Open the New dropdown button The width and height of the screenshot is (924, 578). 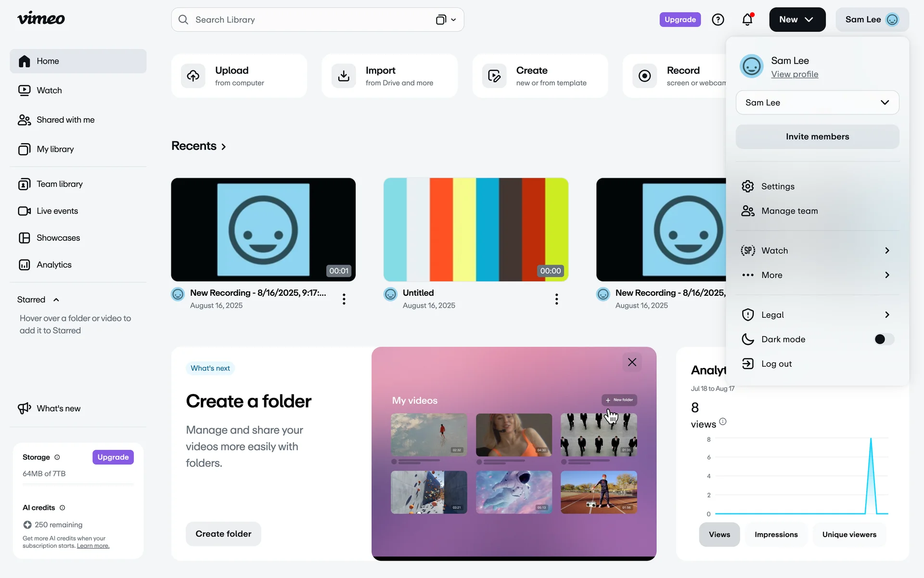[x=797, y=20]
